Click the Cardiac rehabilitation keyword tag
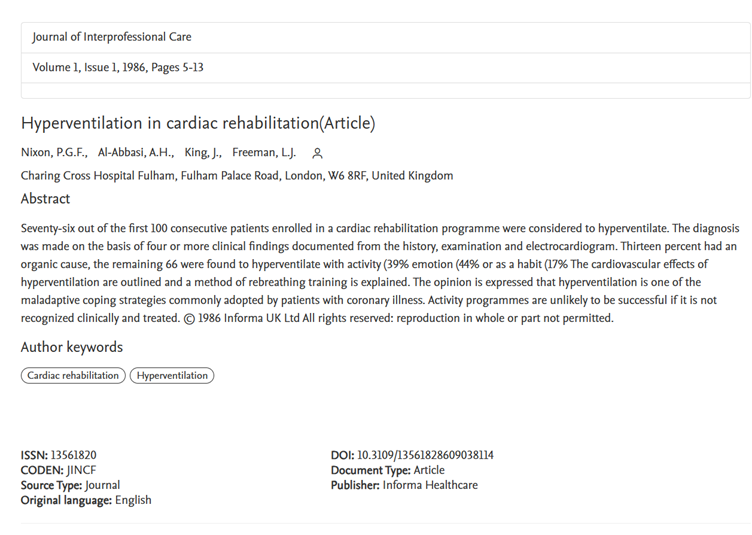The width and height of the screenshot is (752, 535). (x=73, y=375)
